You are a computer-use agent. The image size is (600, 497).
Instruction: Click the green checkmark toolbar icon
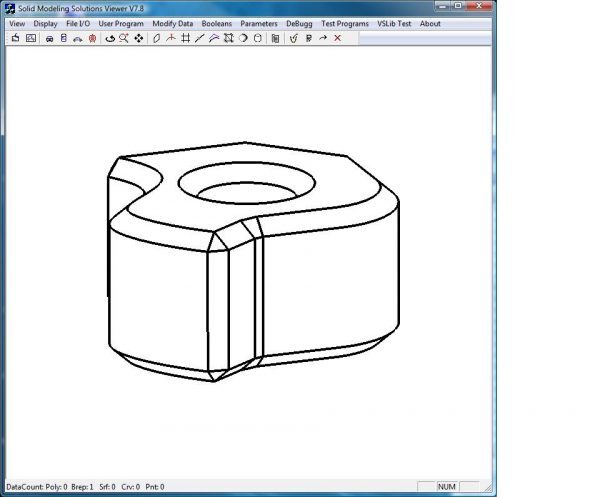click(293, 38)
